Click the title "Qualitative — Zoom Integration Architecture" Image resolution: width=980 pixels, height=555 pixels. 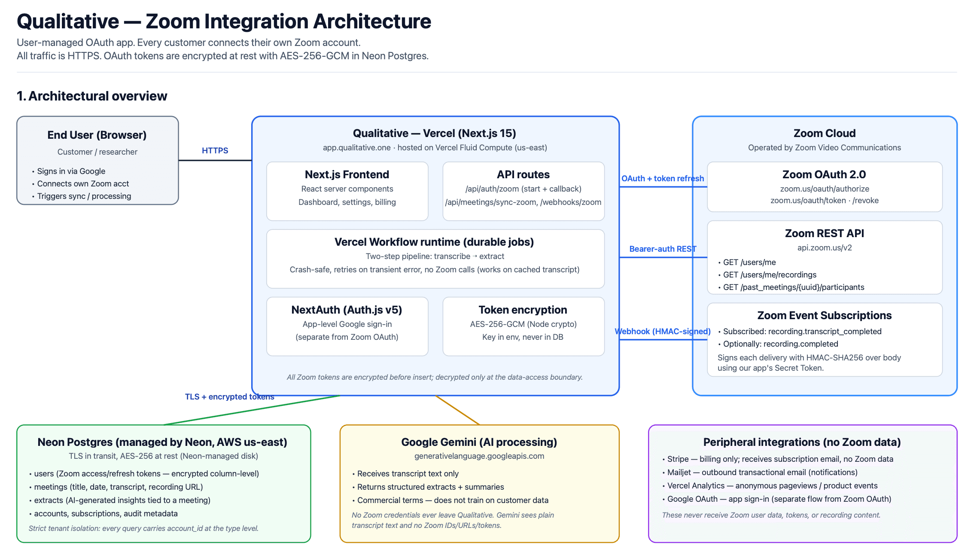click(x=224, y=21)
